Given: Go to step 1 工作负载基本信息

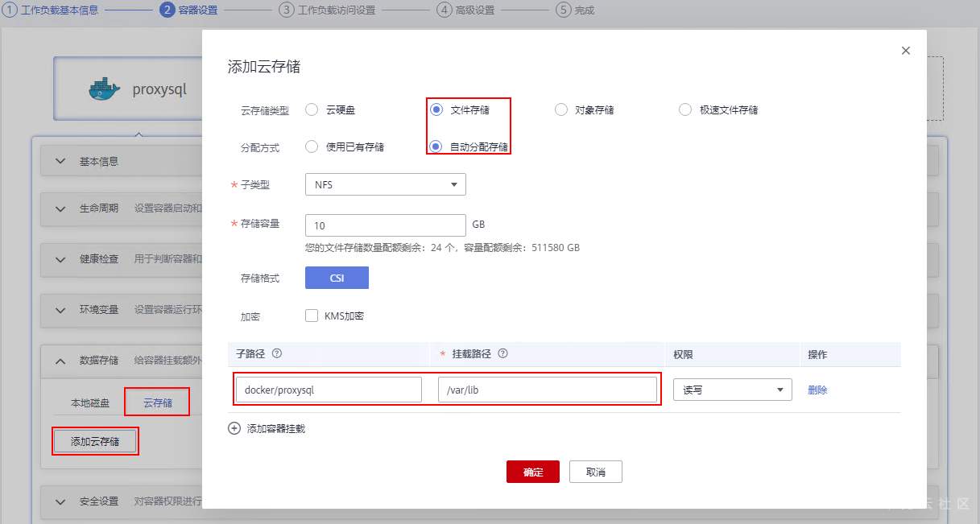Looking at the screenshot, I should coord(48,10).
